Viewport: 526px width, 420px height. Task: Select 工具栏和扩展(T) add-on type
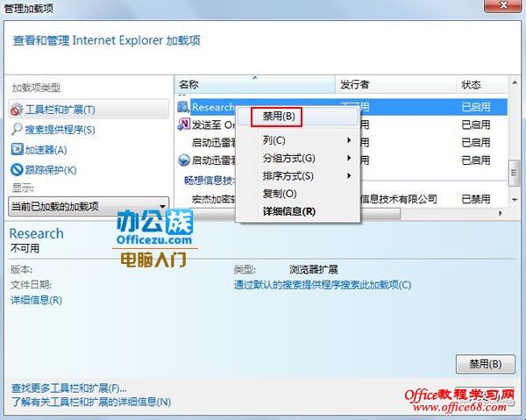click(89, 109)
